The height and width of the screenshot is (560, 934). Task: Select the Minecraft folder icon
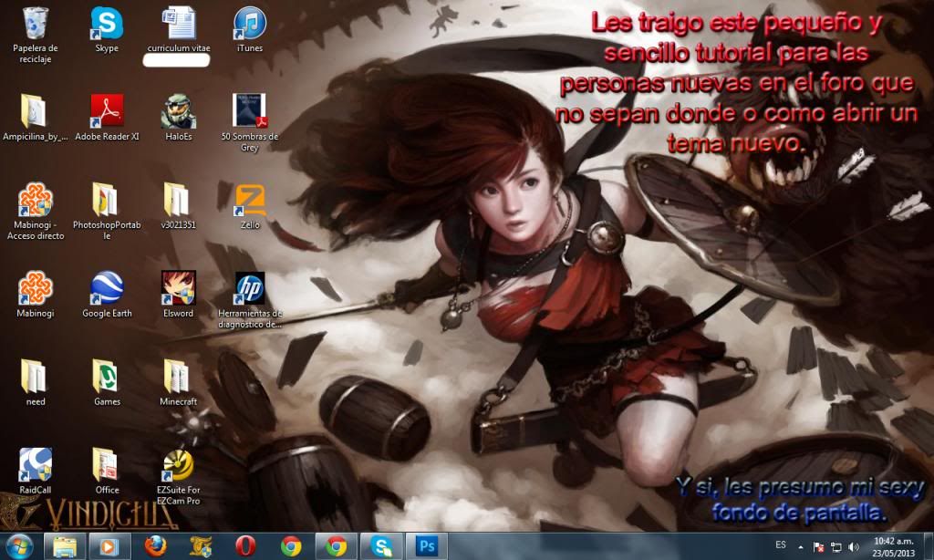(178, 377)
